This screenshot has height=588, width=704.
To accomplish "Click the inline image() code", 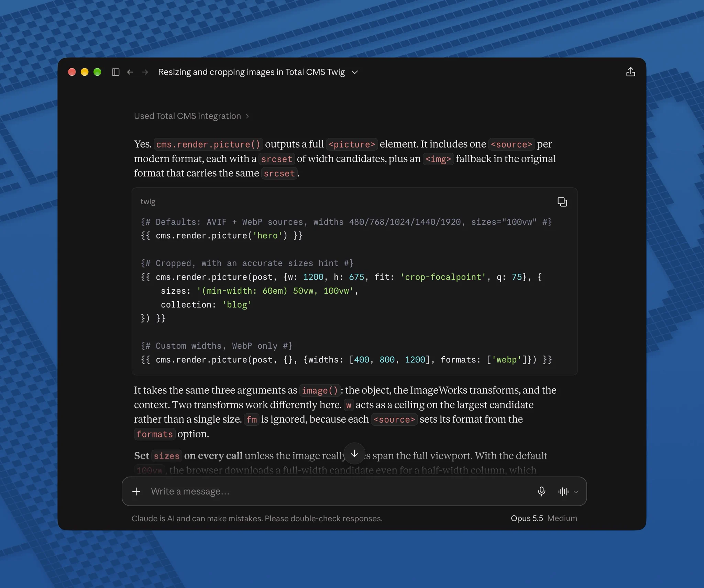I will pos(320,390).
